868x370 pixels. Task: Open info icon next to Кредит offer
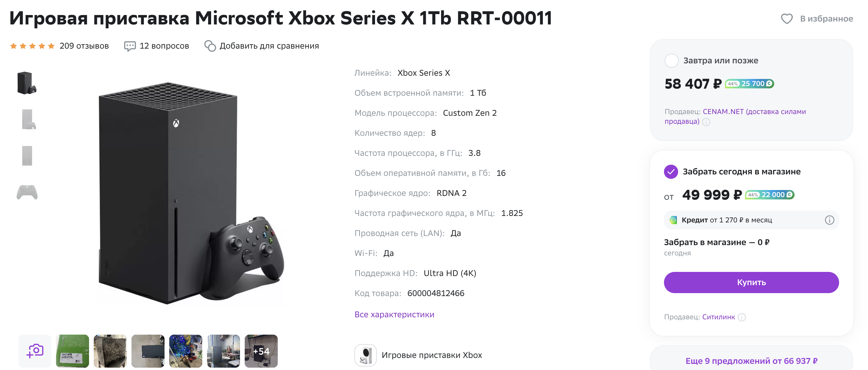click(x=829, y=220)
